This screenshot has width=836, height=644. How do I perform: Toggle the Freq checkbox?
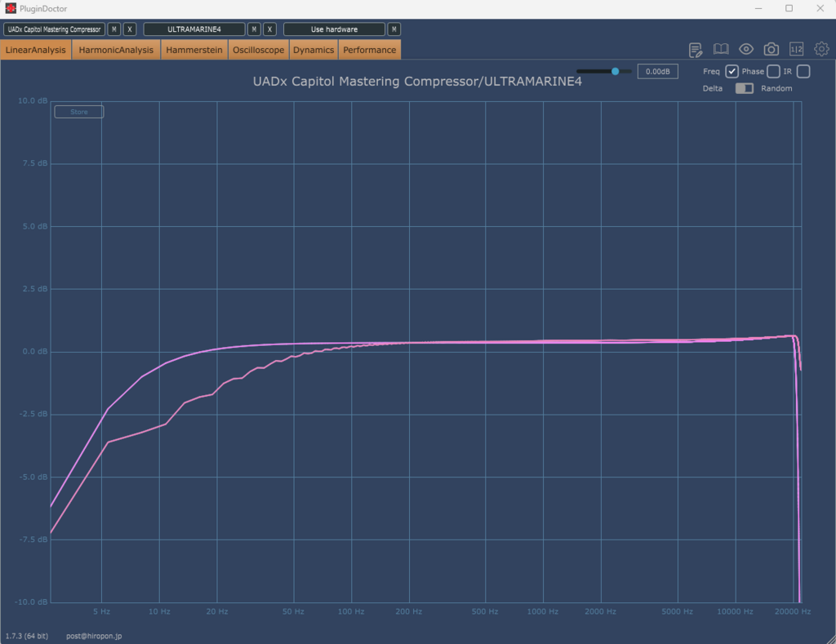pyautogui.click(x=731, y=72)
